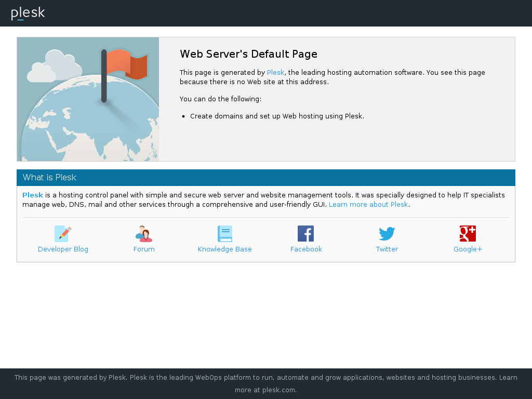Click the Facebook logo icon
The height and width of the screenshot is (399, 532).
pos(305,233)
